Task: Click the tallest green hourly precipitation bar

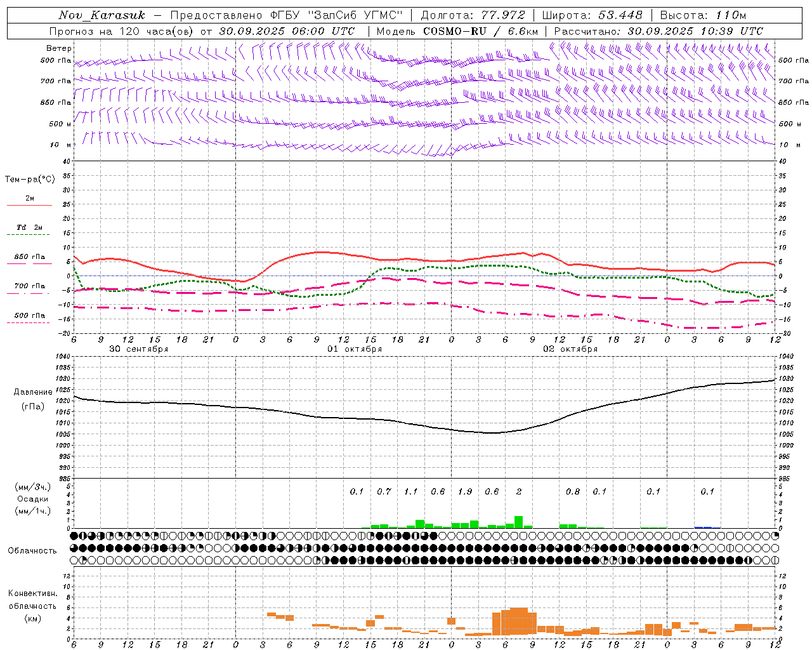Action: coord(519,522)
